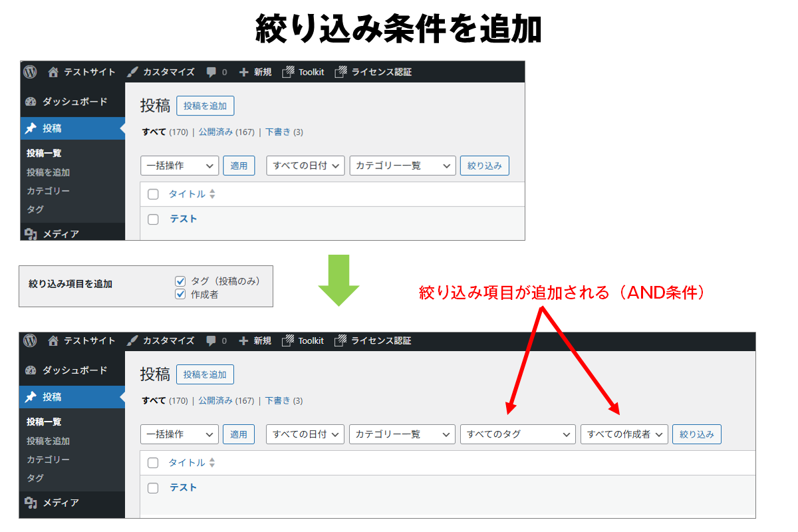This screenshot has width=798, height=532.
Task: Click すべて filter in top screenshot
Action: pos(154,132)
